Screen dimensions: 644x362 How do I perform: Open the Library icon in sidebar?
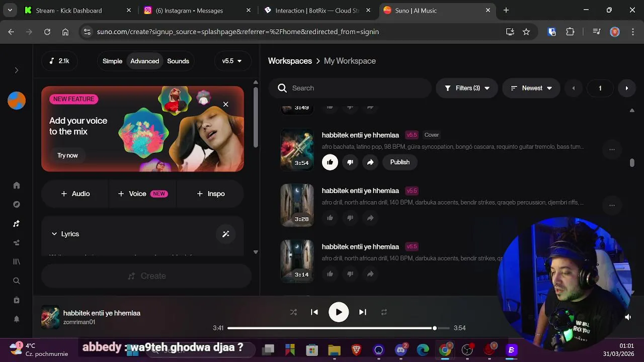[x=17, y=262]
